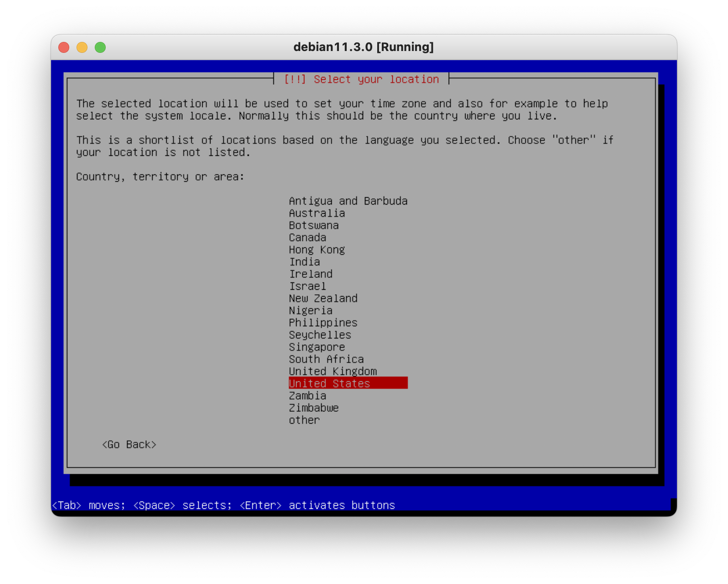Choose Nigeria from the list
The height and width of the screenshot is (584, 728).
click(x=311, y=311)
